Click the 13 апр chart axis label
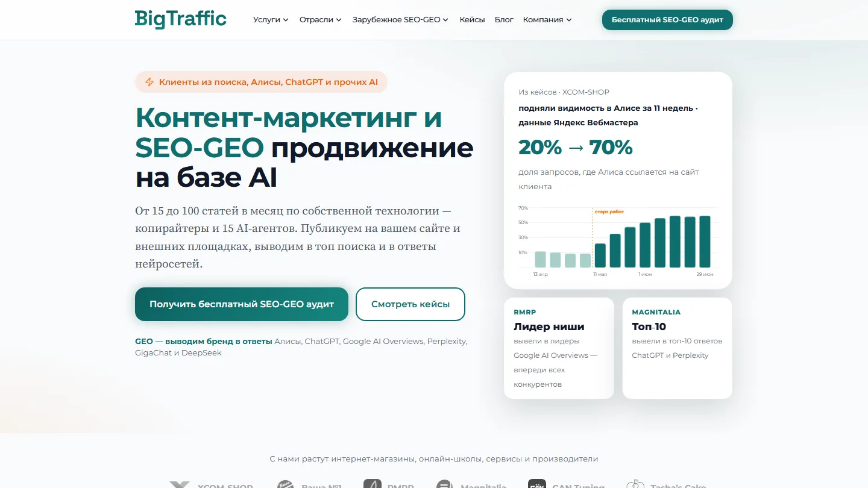 click(x=540, y=274)
